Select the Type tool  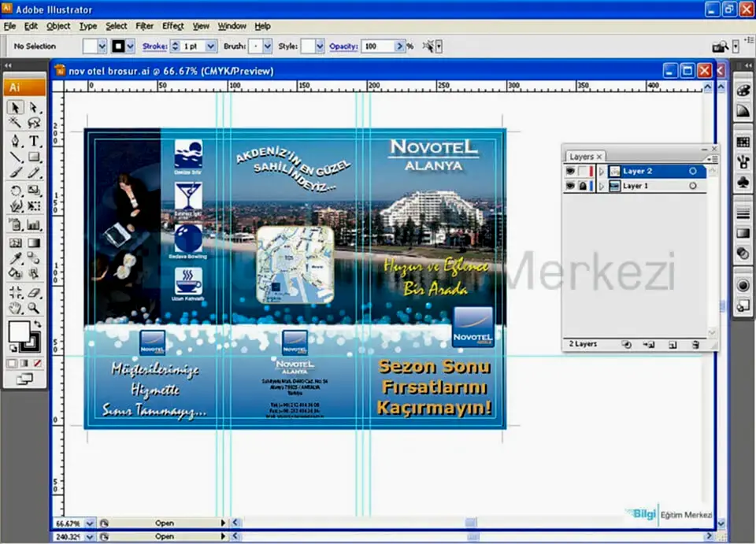(x=34, y=141)
